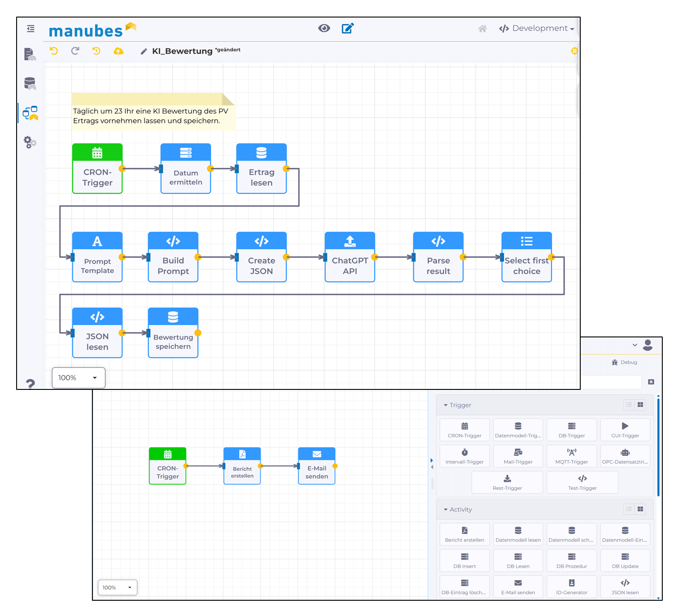Collapse the Trigger section
678x616 pixels.
445,405
